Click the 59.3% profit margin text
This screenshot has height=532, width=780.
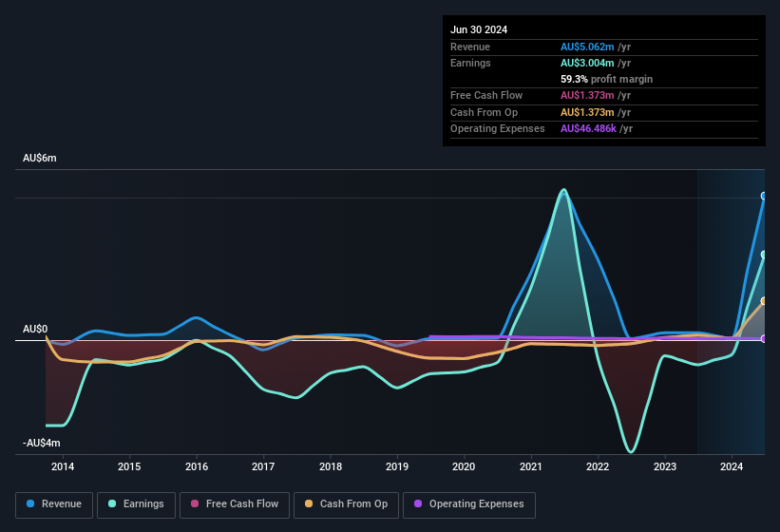pyautogui.click(x=606, y=79)
